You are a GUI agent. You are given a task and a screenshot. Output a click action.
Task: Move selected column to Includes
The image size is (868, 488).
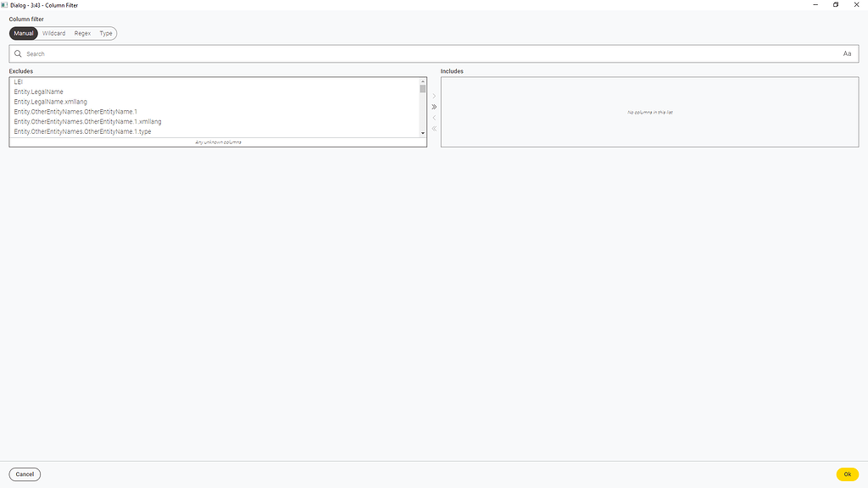pyautogui.click(x=434, y=96)
